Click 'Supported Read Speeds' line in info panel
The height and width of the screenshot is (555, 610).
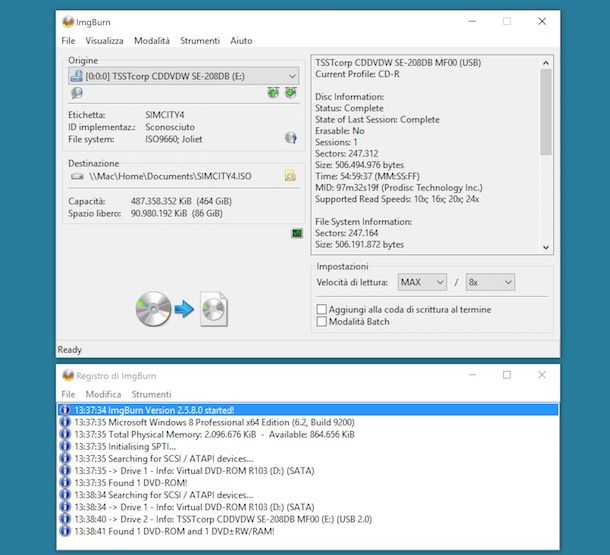click(397, 199)
